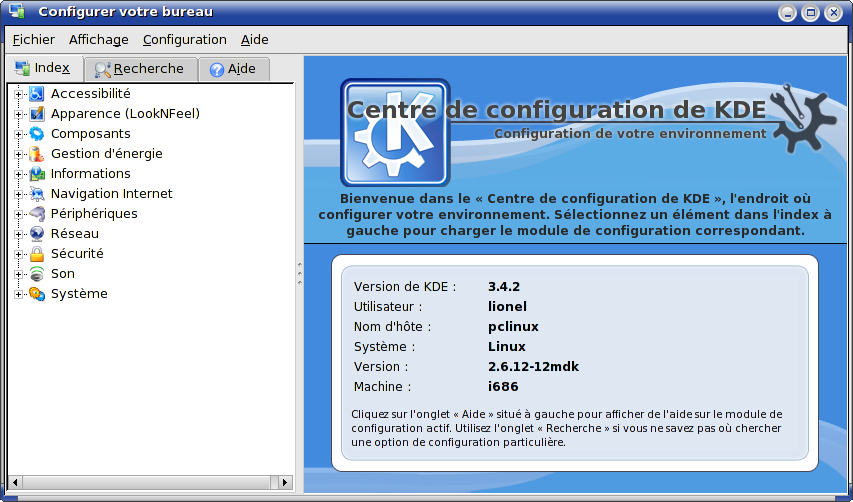Click the Réseau globe icon

36,234
